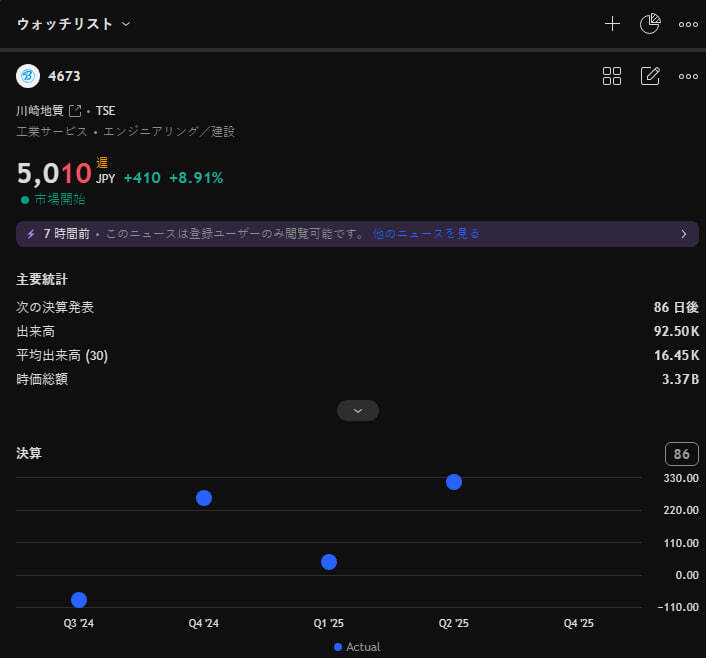
Task: Click the grid layout icon beside 4673
Action: click(x=612, y=76)
